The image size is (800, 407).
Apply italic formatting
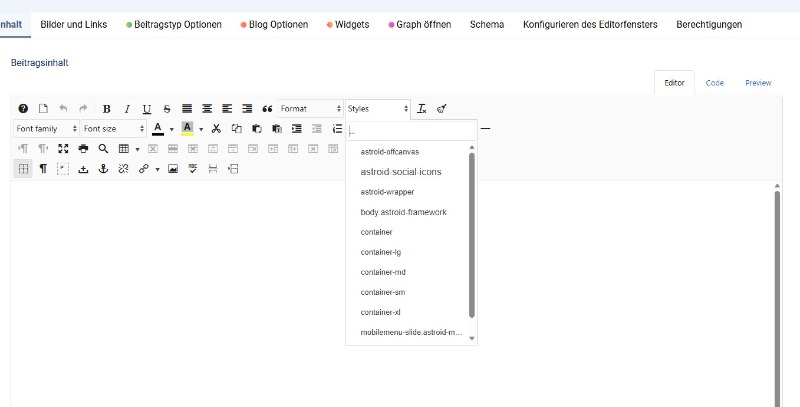coord(127,108)
